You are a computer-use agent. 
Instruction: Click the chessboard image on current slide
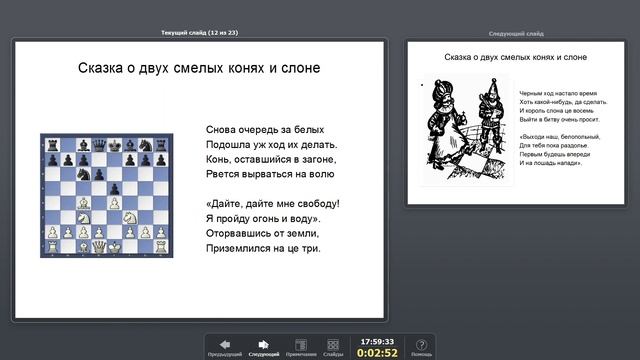pos(107,196)
